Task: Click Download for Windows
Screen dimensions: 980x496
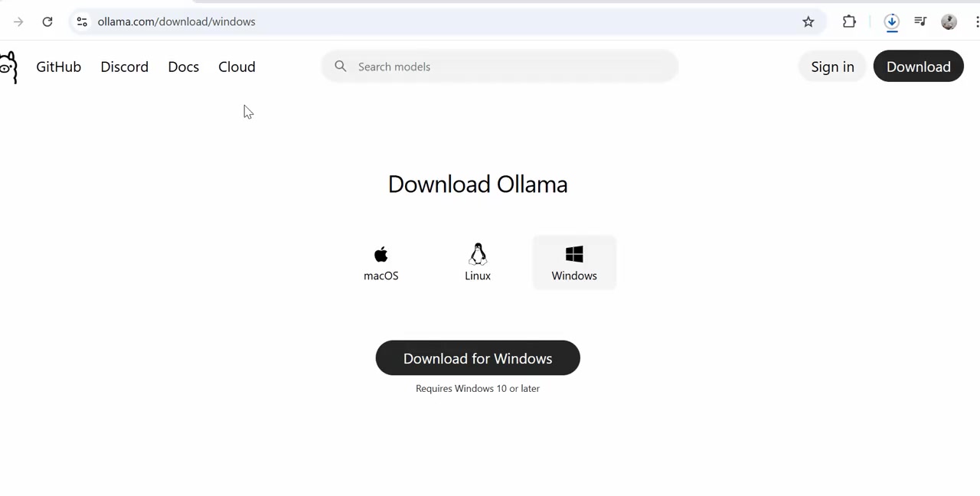Action: coord(477,358)
